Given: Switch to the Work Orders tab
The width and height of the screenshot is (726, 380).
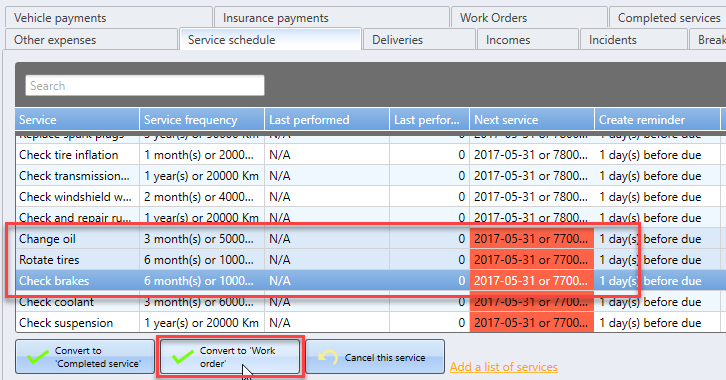Looking at the screenshot, I should pyautogui.click(x=529, y=18).
